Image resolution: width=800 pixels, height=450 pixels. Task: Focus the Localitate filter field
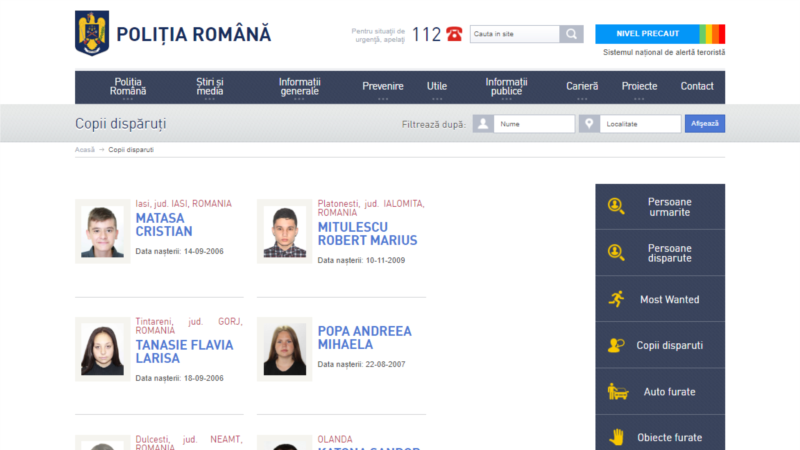[x=640, y=123]
